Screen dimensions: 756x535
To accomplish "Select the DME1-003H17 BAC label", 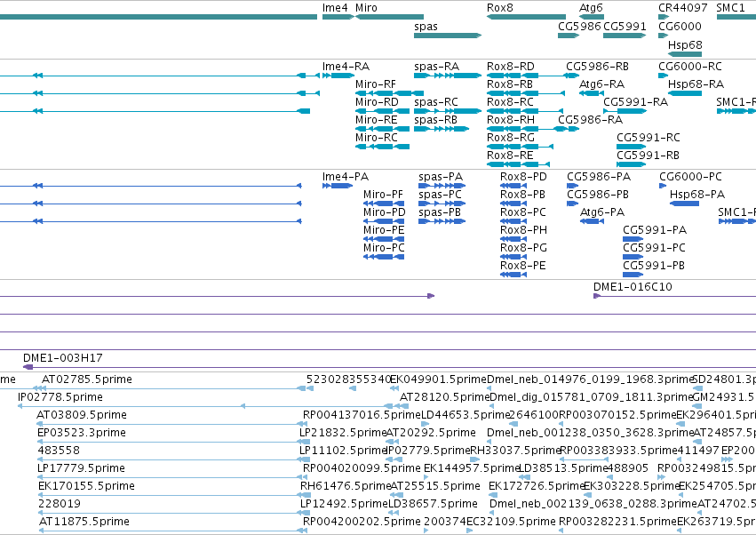I will click(x=63, y=358).
